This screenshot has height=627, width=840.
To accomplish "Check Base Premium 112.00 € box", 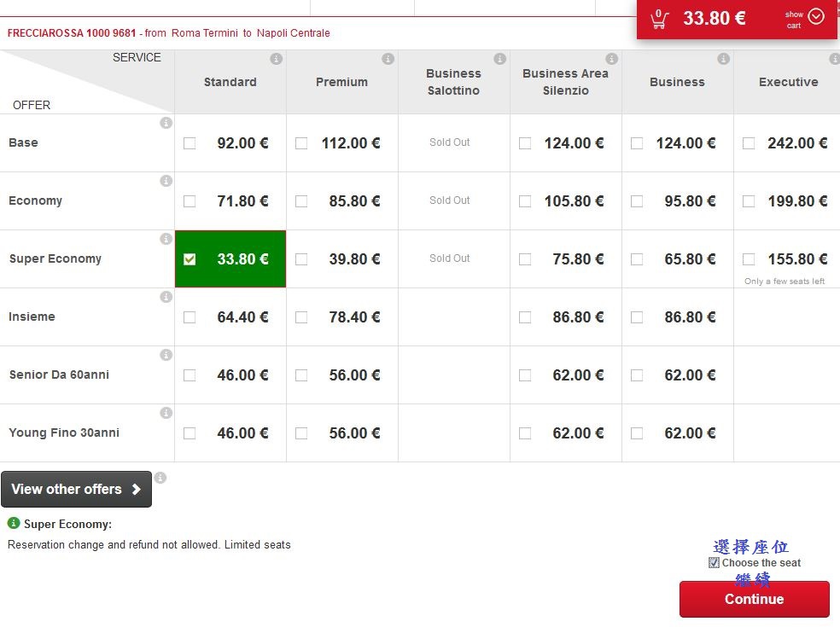I will pyautogui.click(x=301, y=143).
